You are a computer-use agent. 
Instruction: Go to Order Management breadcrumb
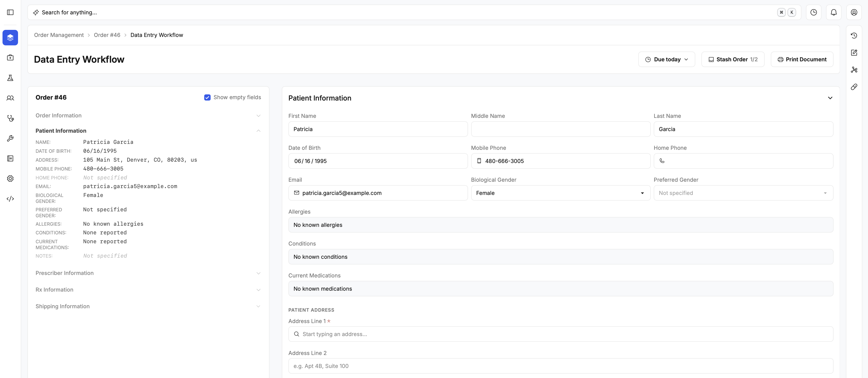coord(59,35)
